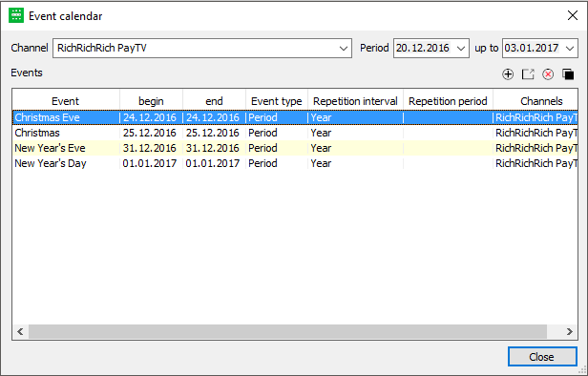This screenshot has width=588, height=376.
Task: Click begin date 31.12.2016
Action: coord(150,149)
